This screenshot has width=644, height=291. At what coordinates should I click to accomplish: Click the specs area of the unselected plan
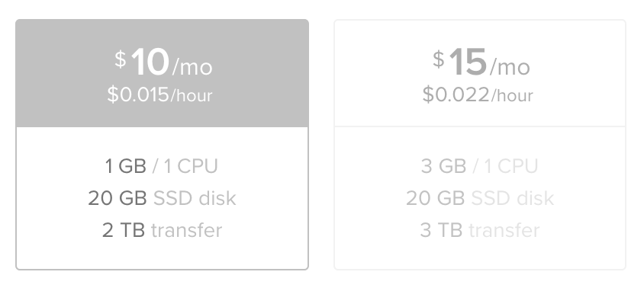pyautogui.click(x=480, y=198)
